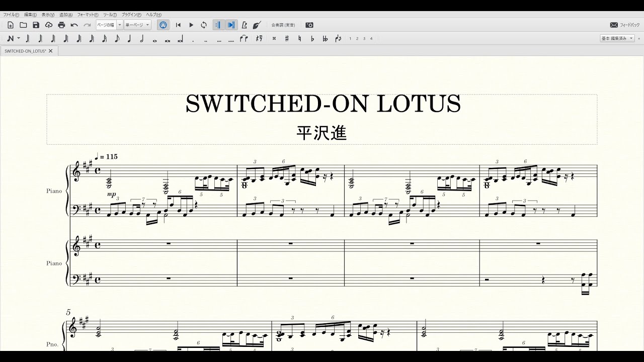Select the quarter note duration
The width and height of the screenshot is (644, 362).
[x=129, y=38]
